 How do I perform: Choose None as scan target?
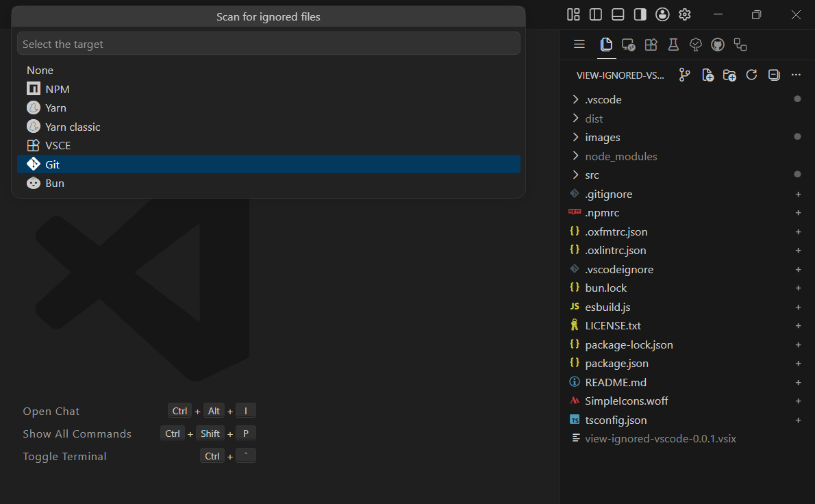tap(268, 70)
